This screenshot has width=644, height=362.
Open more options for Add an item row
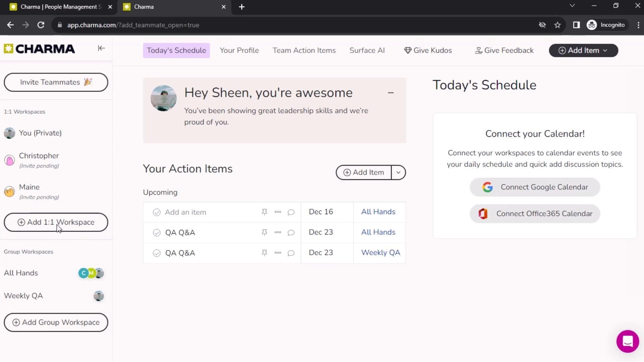(278, 212)
